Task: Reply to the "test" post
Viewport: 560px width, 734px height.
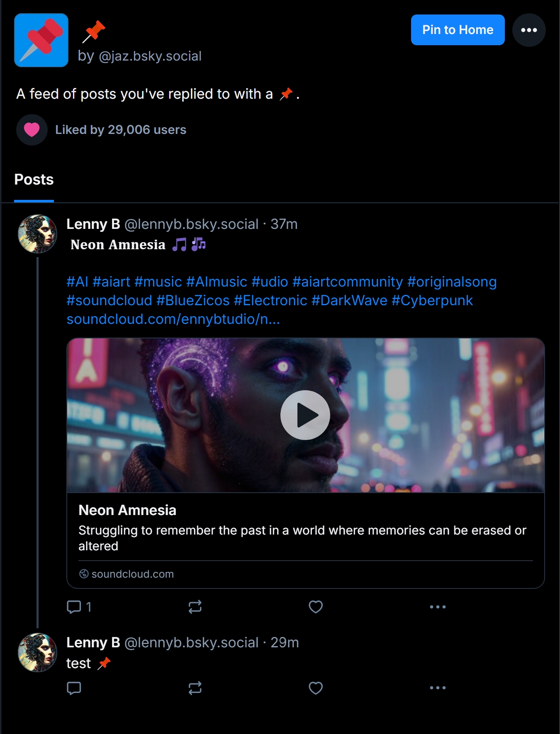Action: pos(74,688)
